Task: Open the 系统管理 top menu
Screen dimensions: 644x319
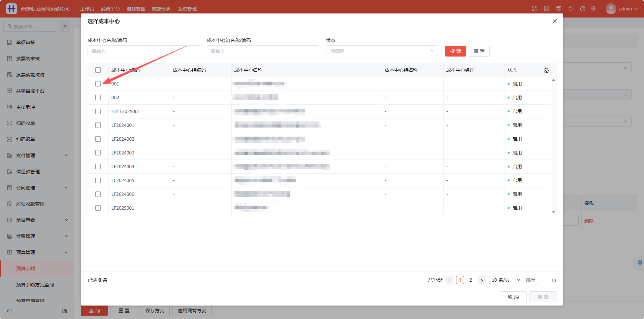Action: [187, 9]
